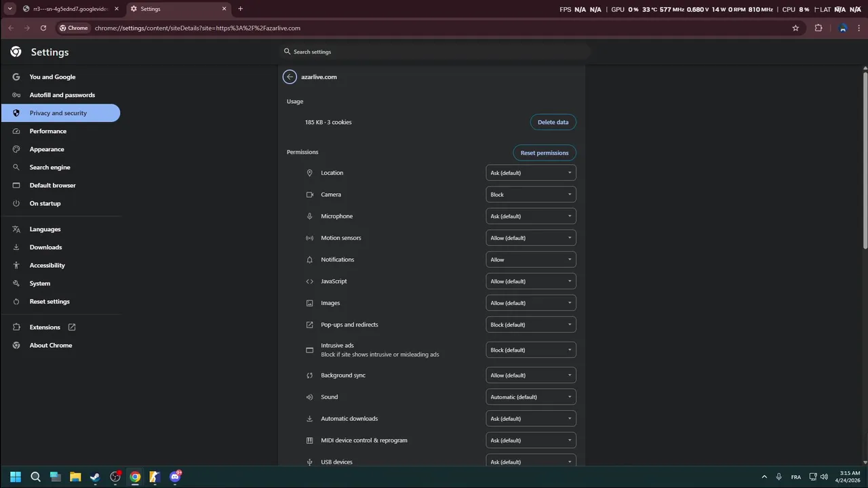The width and height of the screenshot is (868, 488).
Task: Open the Chrome profile avatar icon
Action: [842, 28]
